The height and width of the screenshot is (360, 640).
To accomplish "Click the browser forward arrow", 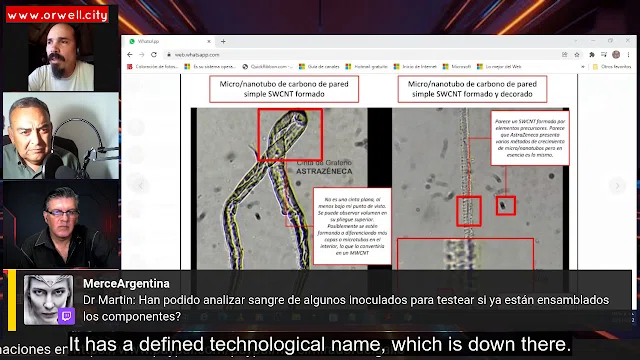I will click(x=142, y=54).
